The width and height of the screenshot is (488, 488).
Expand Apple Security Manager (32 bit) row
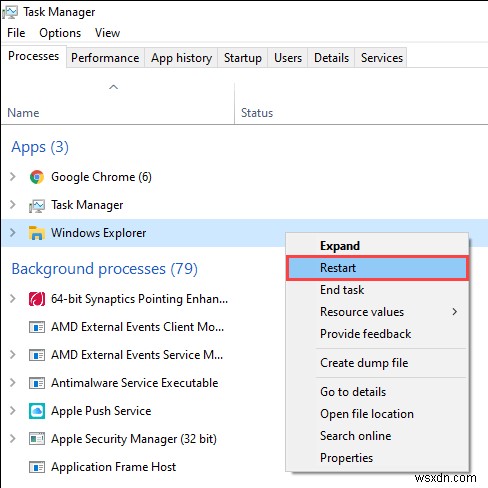[x=13, y=438]
